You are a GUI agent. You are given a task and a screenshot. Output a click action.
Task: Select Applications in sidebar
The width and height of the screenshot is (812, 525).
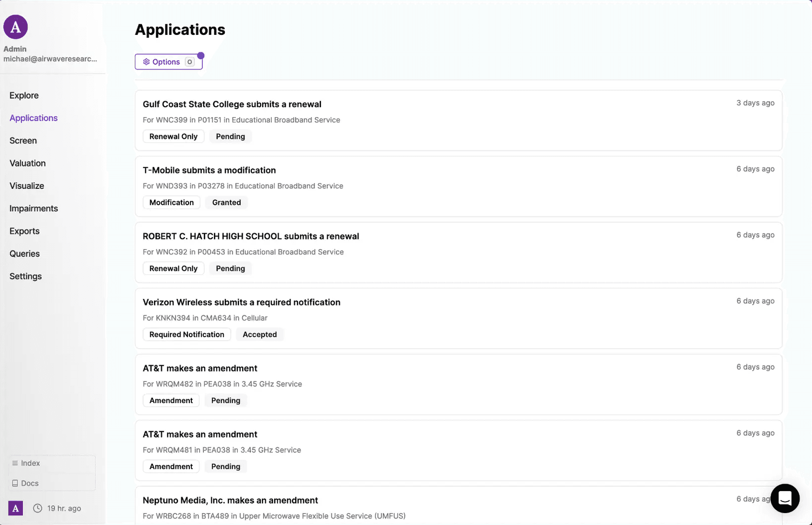(x=33, y=118)
